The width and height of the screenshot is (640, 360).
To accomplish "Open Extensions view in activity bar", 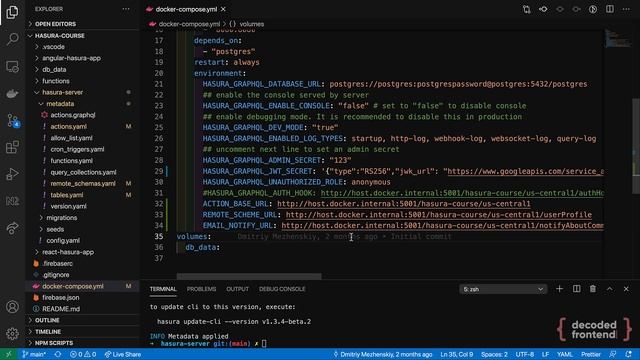I will (12, 147).
